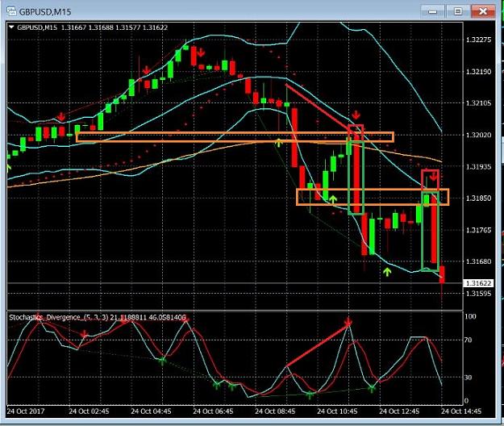Click the Stochastic Divergence indicator label
Screen dimensions: 504x426
tap(98, 318)
